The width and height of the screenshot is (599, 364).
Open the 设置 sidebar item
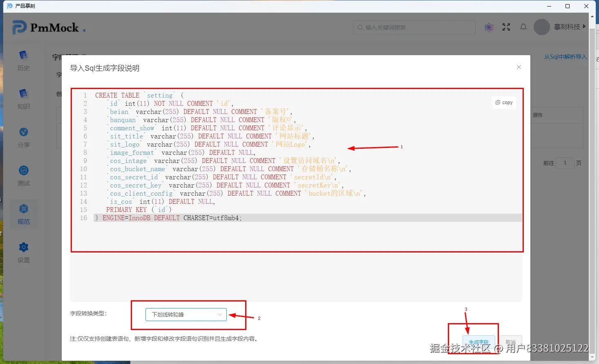point(23,252)
